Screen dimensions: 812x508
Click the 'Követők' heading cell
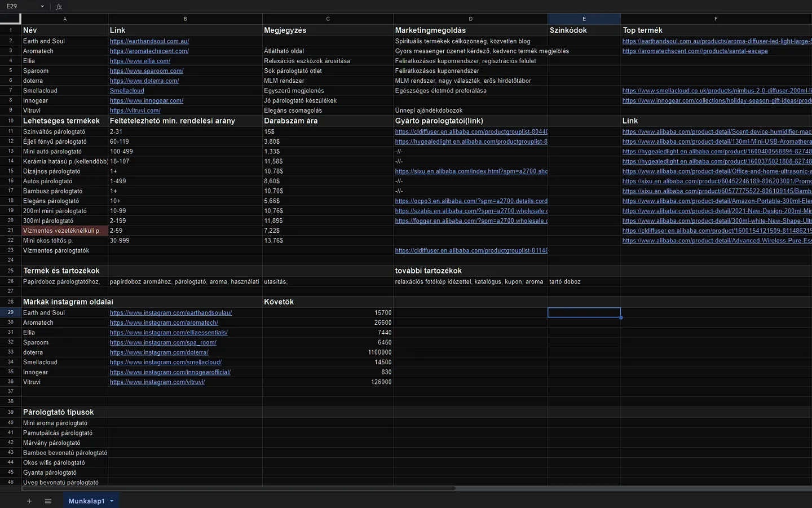pyautogui.click(x=328, y=302)
